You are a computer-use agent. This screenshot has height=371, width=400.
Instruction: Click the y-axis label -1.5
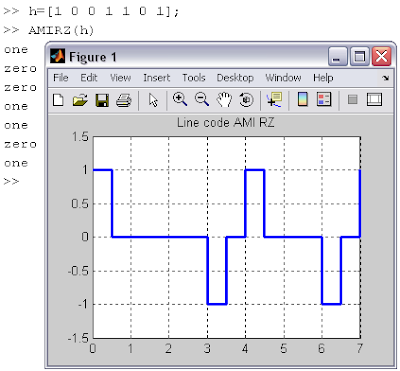click(x=78, y=338)
